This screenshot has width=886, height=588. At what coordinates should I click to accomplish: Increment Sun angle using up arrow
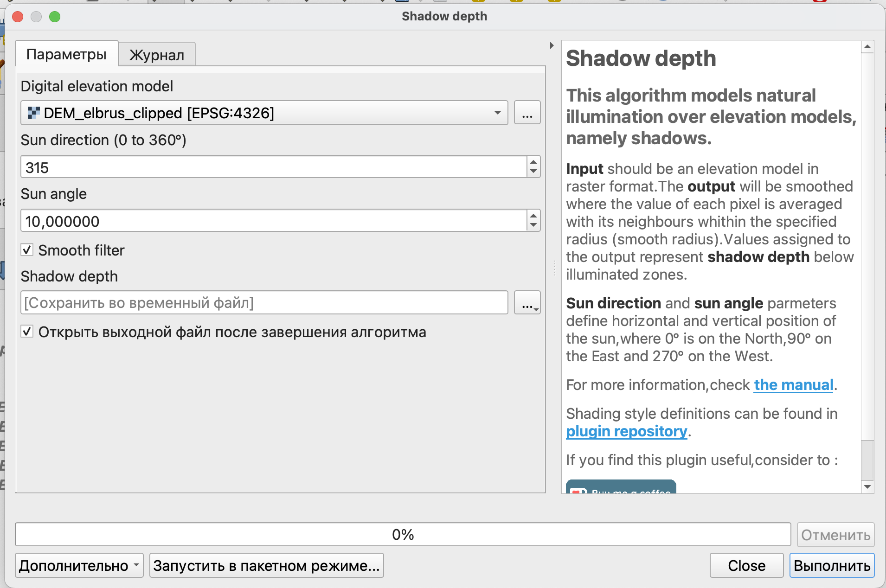tap(533, 216)
